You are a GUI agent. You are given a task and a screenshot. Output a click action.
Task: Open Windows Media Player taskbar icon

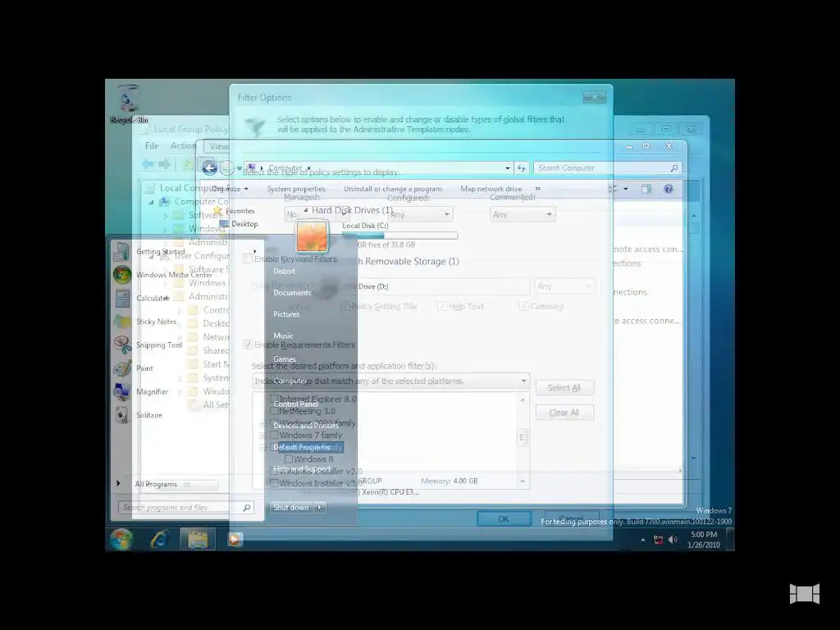(x=234, y=539)
